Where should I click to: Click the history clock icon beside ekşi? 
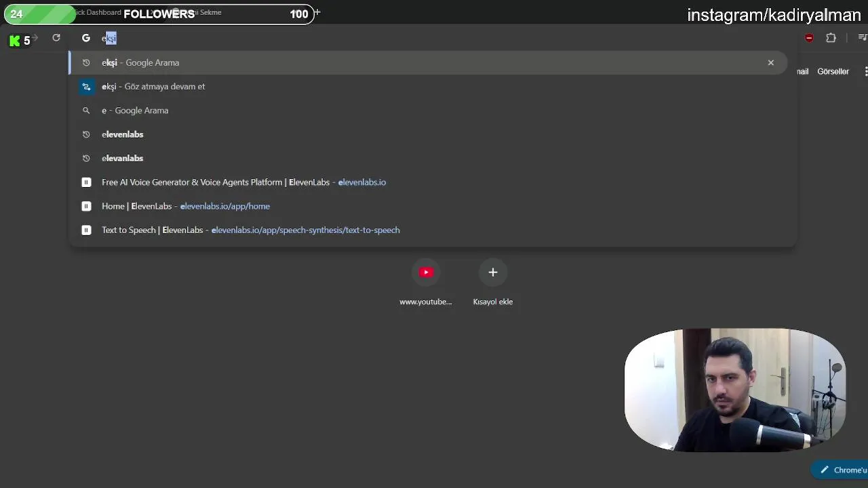[x=86, y=62]
